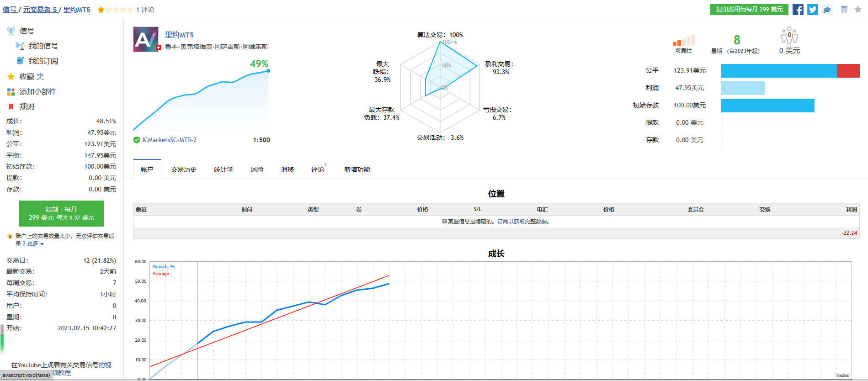
Task: Click the Average legend label
Action: coord(160,274)
